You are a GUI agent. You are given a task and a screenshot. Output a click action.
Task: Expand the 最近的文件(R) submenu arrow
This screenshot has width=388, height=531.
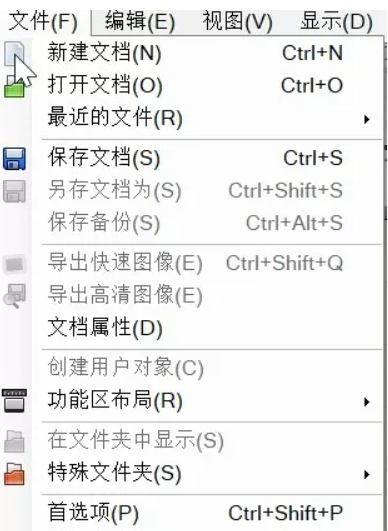pyautogui.click(x=366, y=119)
